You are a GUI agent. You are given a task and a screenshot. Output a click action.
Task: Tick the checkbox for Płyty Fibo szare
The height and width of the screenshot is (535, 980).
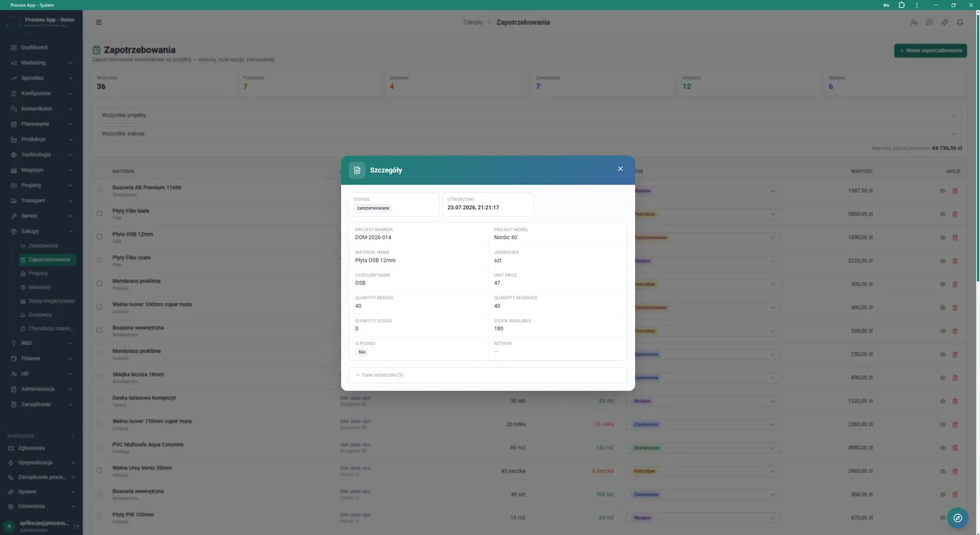tap(99, 260)
